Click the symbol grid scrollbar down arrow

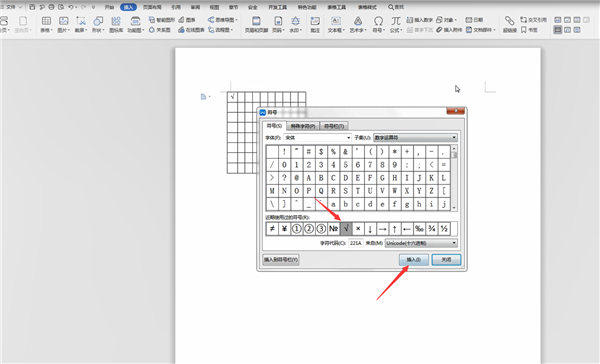coord(454,207)
